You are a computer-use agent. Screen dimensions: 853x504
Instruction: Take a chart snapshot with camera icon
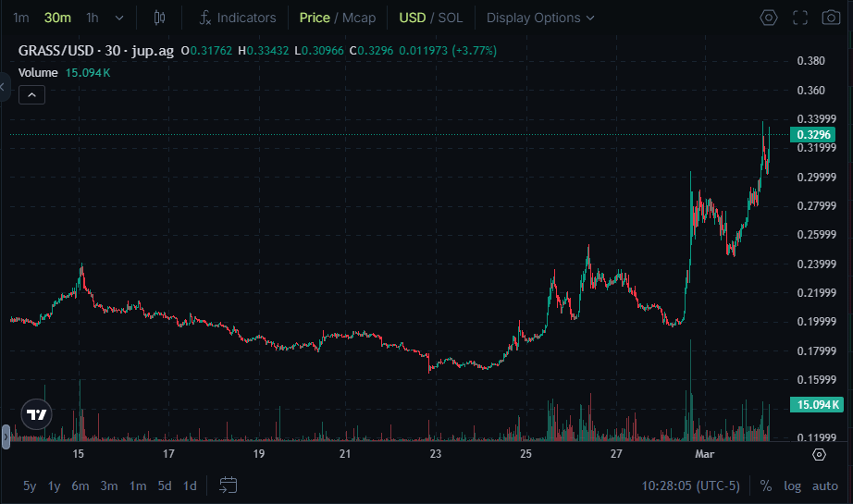pyautogui.click(x=831, y=18)
